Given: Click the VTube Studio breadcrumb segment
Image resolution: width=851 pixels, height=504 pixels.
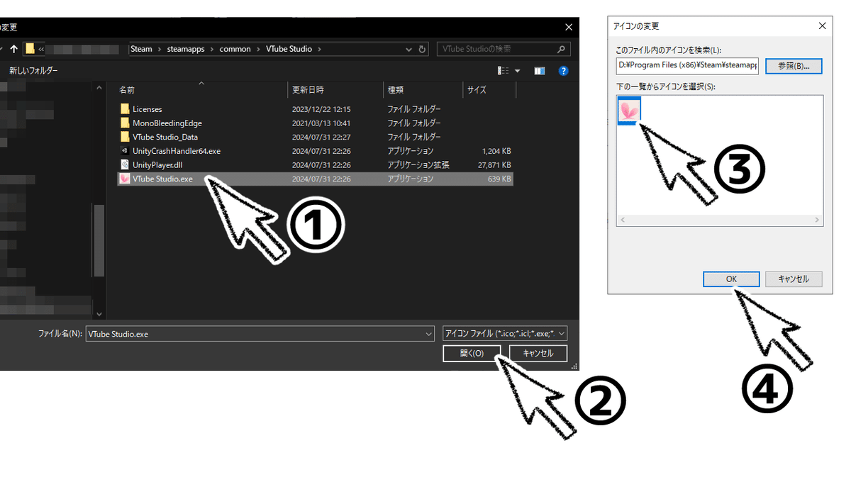Looking at the screenshot, I should point(289,49).
